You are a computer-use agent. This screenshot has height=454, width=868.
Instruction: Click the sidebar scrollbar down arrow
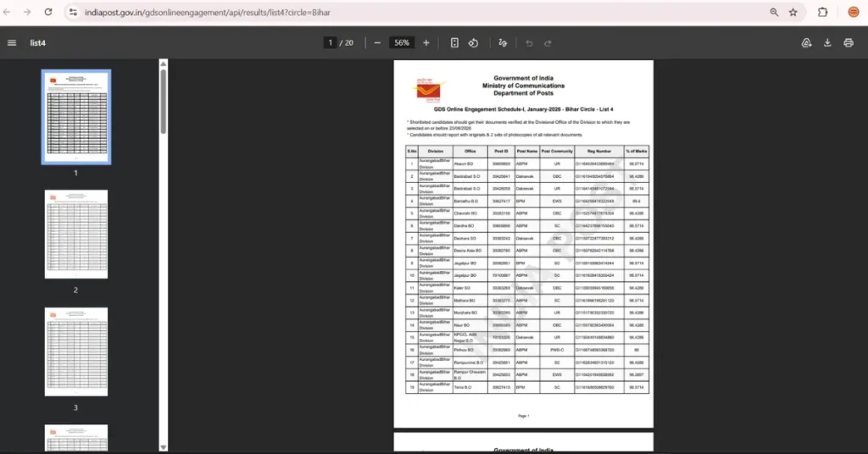coord(164,447)
